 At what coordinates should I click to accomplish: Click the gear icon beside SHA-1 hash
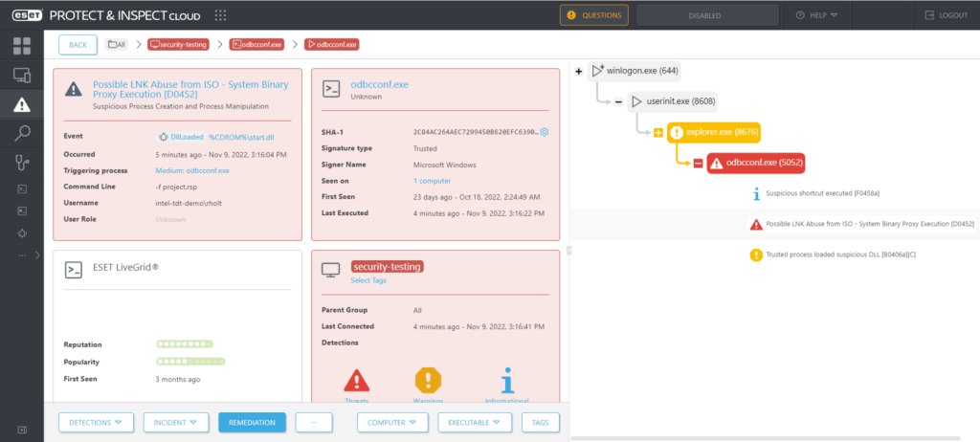click(545, 132)
